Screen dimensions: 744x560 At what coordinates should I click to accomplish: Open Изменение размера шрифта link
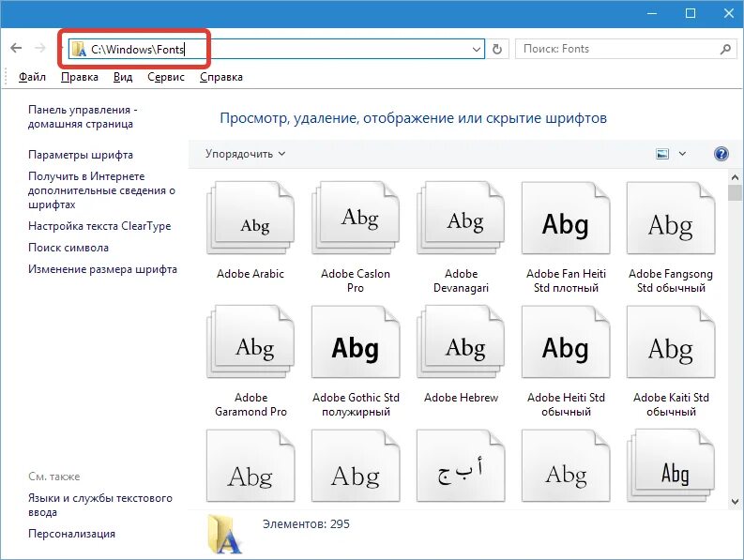click(x=102, y=269)
